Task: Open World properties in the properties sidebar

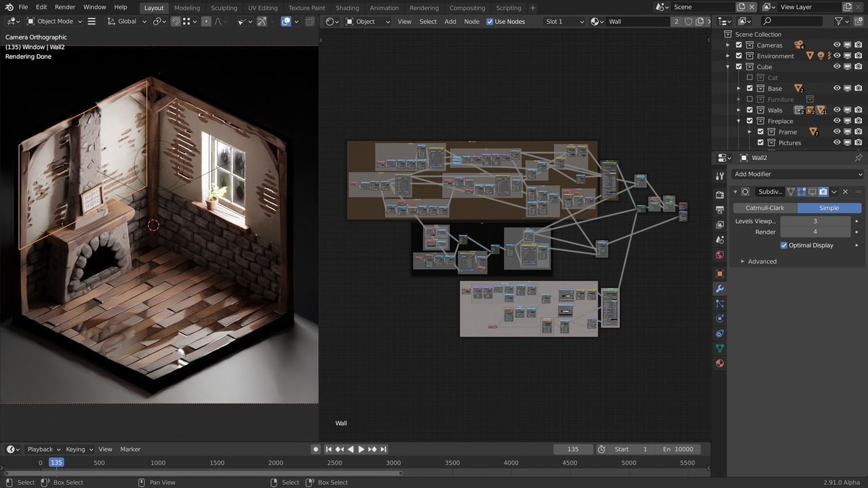Action: [x=719, y=255]
